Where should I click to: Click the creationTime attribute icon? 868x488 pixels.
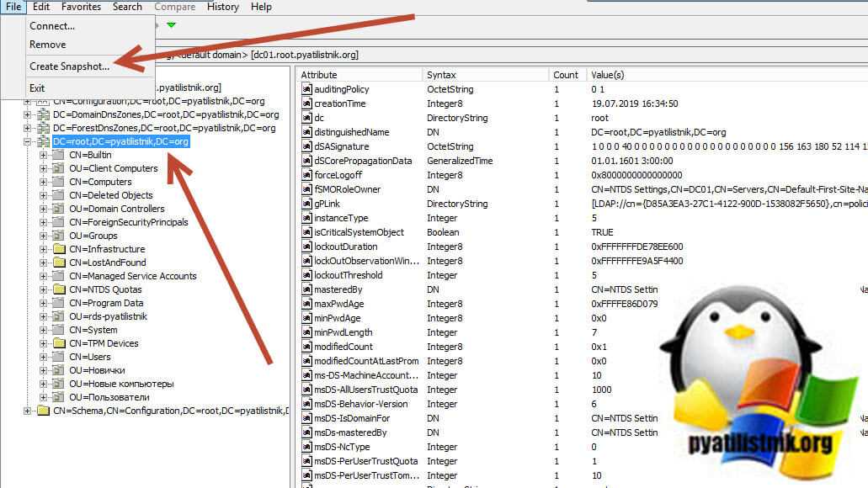tap(306, 103)
